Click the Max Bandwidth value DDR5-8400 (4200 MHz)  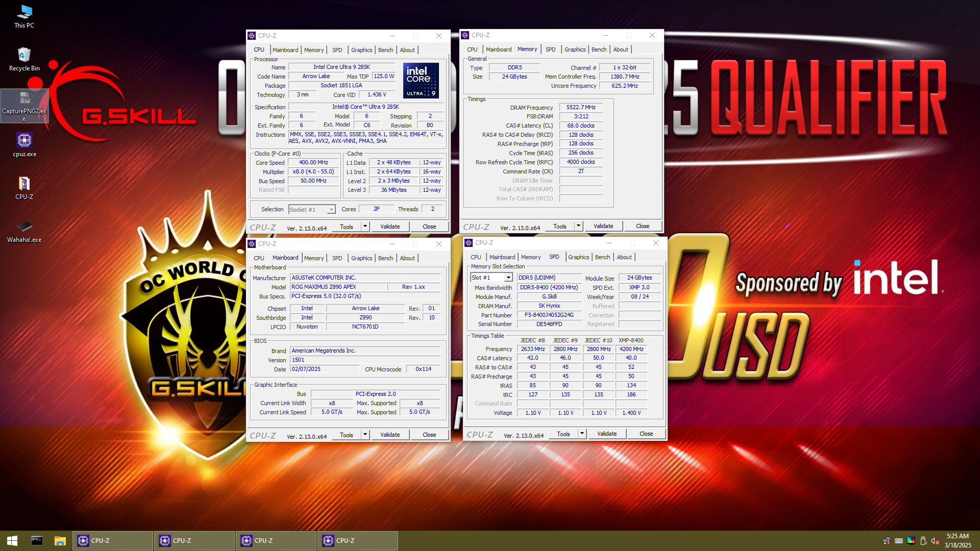[549, 287]
